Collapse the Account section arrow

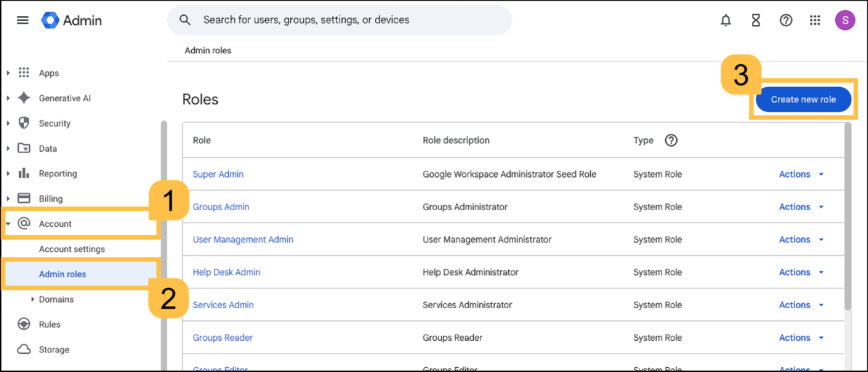pos(8,224)
